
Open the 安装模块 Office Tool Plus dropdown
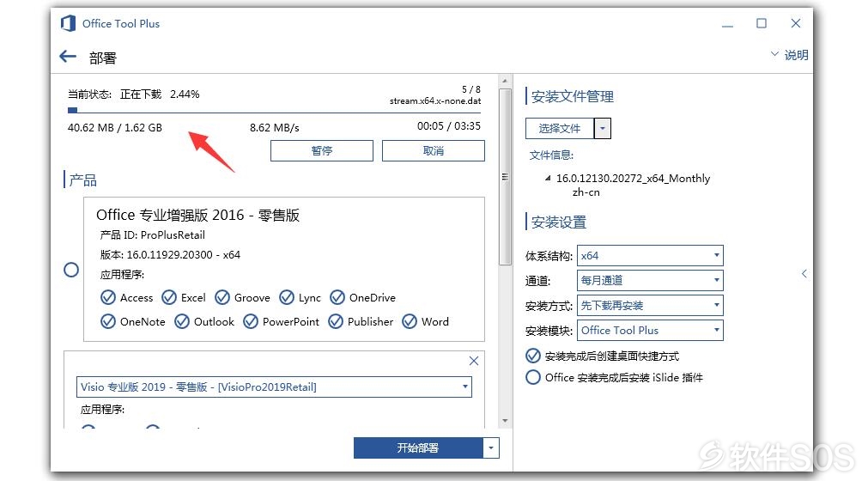pos(650,331)
